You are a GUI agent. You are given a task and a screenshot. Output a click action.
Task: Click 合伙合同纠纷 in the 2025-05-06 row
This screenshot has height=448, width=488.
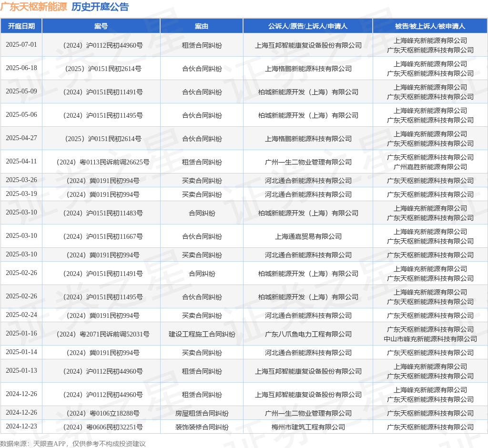202,115
